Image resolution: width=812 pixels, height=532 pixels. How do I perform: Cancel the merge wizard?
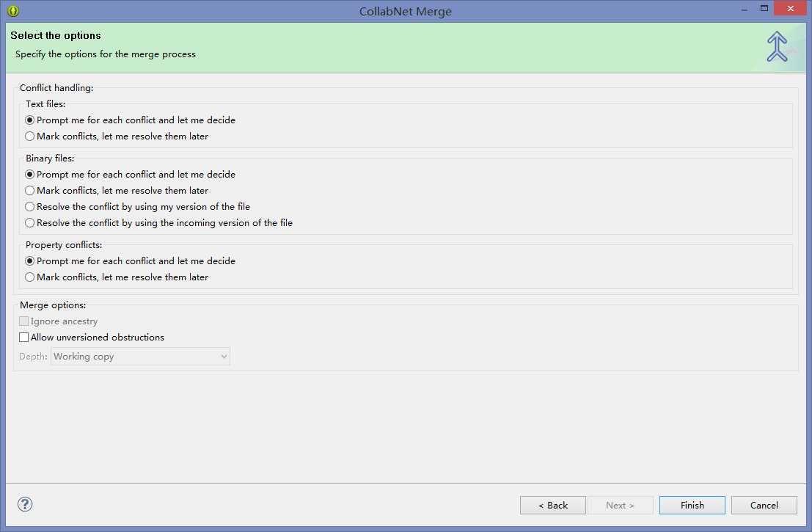pos(764,505)
